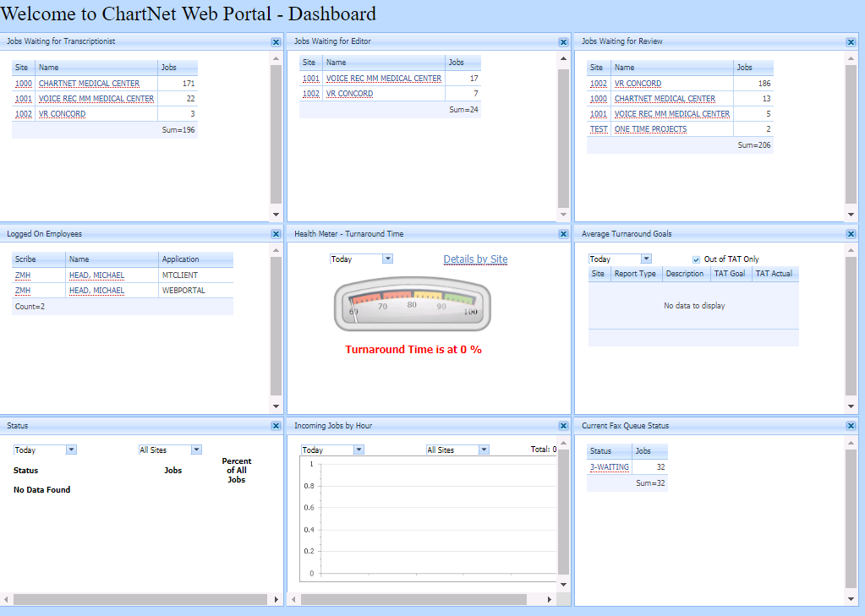This screenshot has width=865, height=616.
Task: Open VR CONCORD in Editor jobs
Action: [x=349, y=94]
